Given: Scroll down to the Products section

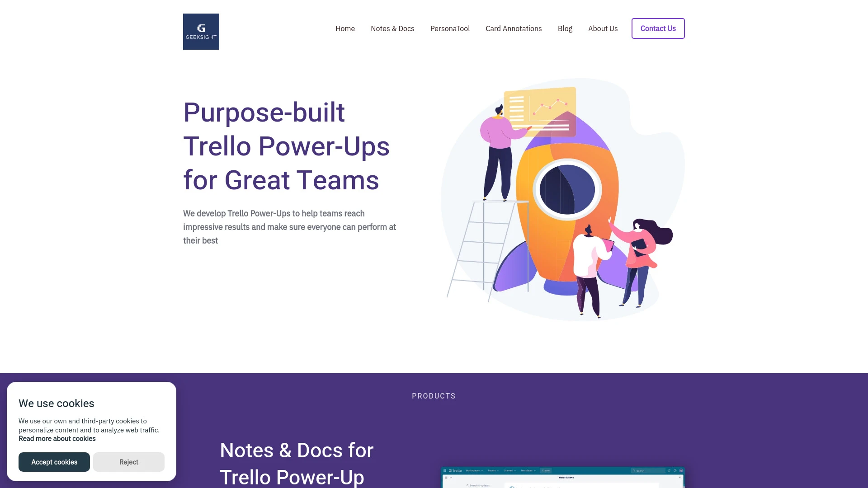Looking at the screenshot, I should (434, 396).
